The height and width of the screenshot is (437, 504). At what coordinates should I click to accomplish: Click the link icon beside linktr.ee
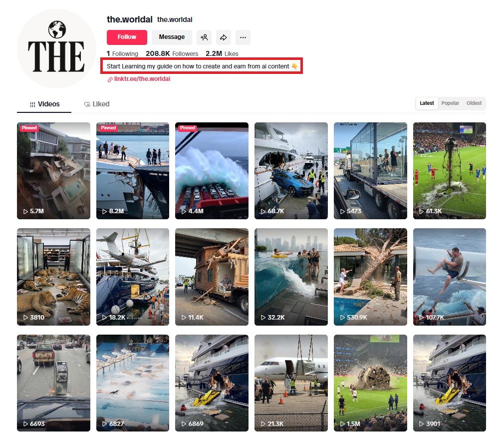click(110, 79)
